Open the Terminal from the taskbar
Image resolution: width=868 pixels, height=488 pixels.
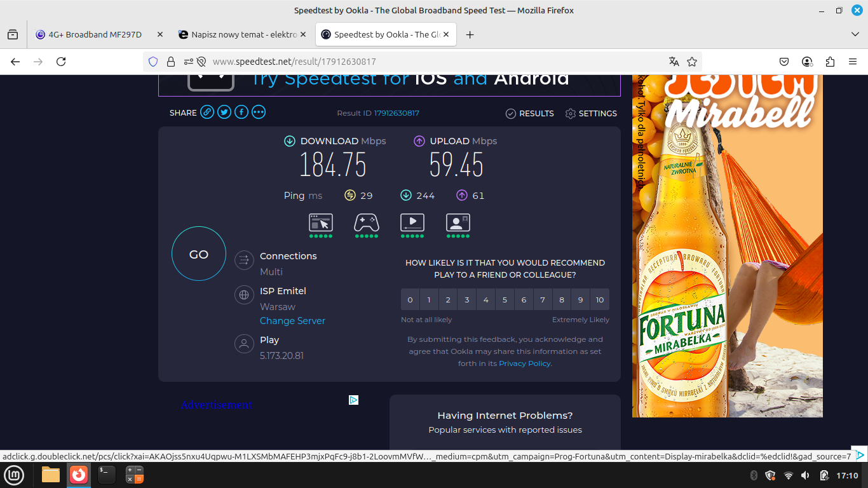click(x=106, y=475)
